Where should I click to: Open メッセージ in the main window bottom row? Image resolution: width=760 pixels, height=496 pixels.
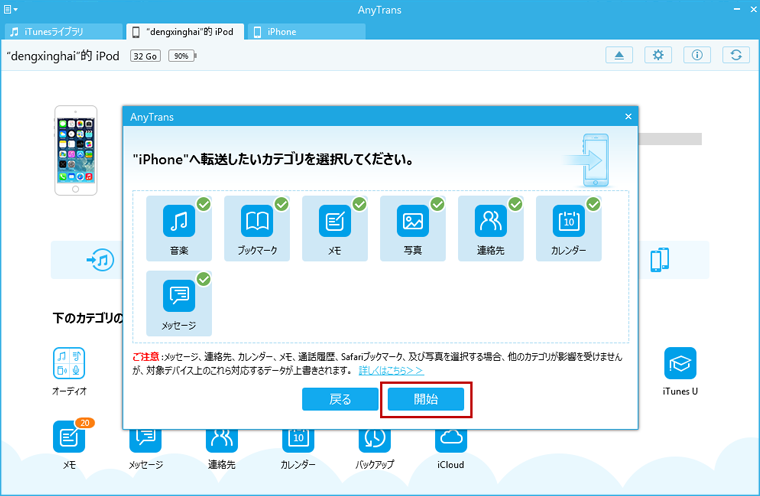pyautogui.click(x=145, y=449)
